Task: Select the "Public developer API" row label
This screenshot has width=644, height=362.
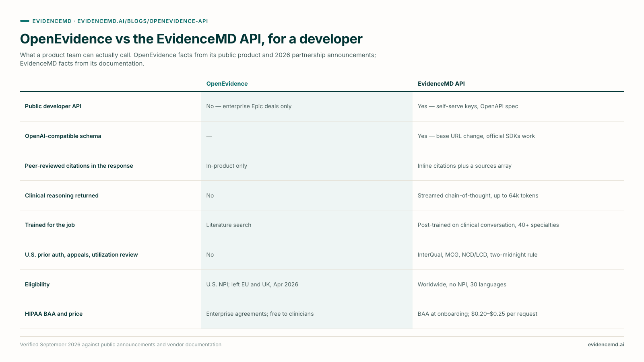Action: click(53, 106)
